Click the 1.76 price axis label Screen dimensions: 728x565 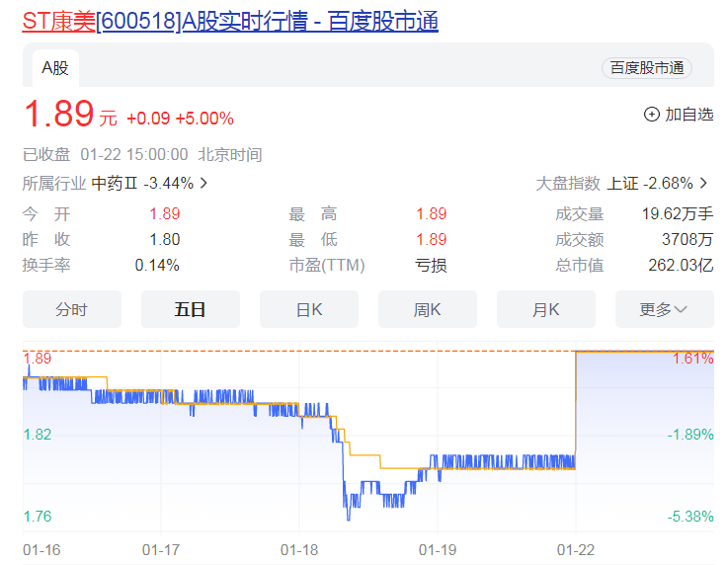38,517
